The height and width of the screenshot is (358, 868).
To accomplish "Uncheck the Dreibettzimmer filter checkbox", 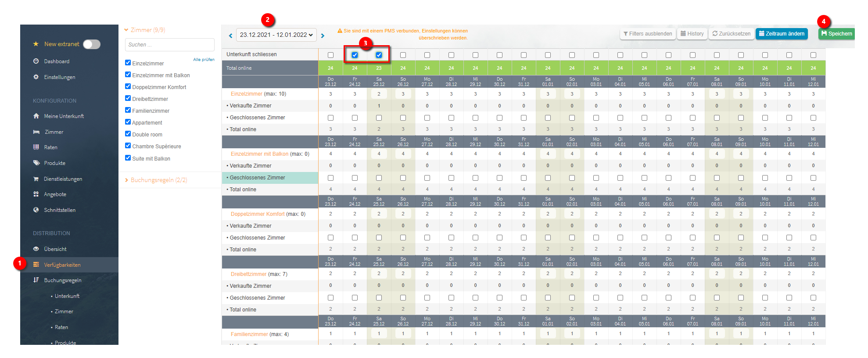I will (x=128, y=98).
